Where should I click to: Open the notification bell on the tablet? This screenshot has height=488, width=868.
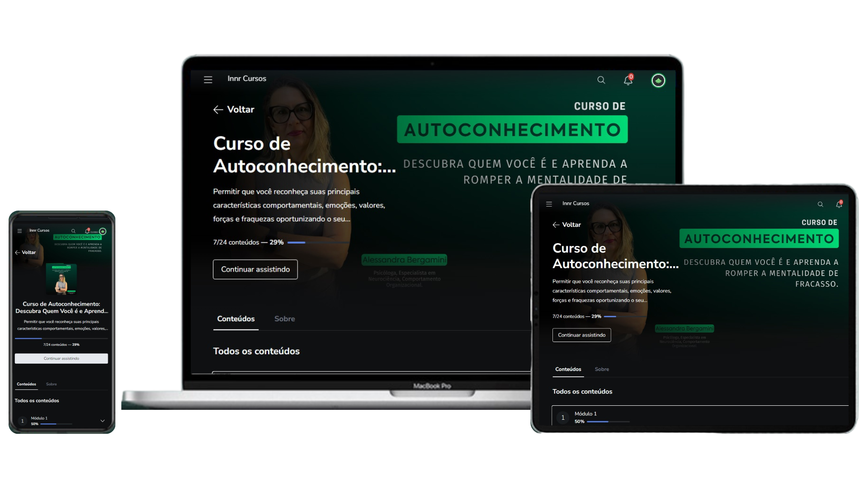point(840,205)
